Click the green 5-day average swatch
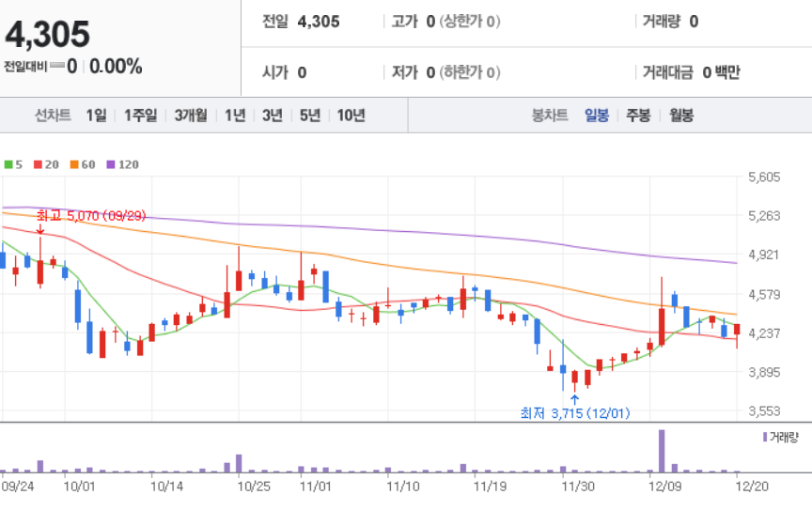The image size is (812, 510). (8, 164)
